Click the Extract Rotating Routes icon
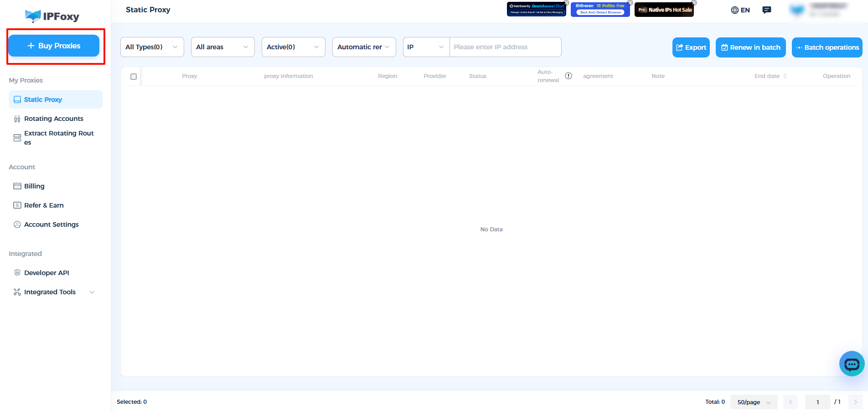The width and height of the screenshot is (868, 412). (x=17, y=137)
